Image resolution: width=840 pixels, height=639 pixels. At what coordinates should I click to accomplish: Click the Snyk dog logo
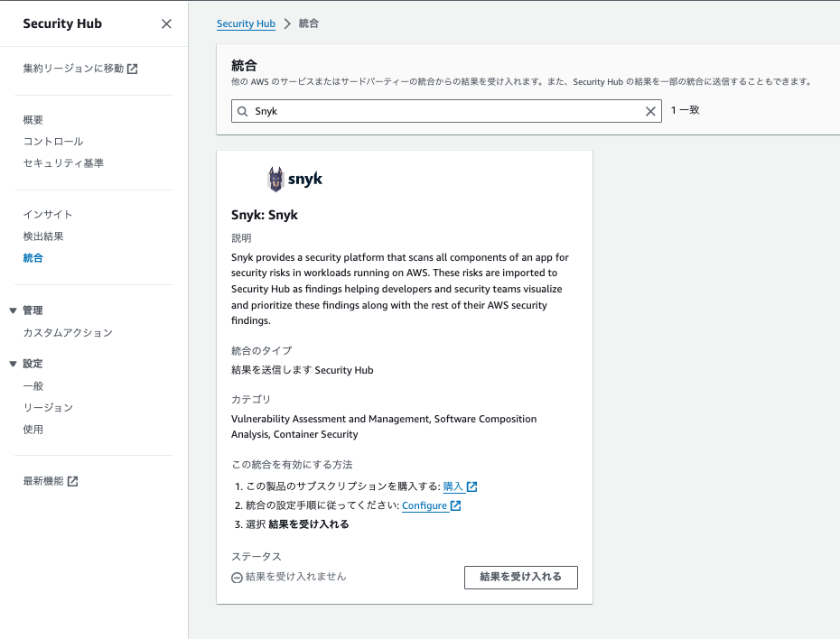click(275, 180)
